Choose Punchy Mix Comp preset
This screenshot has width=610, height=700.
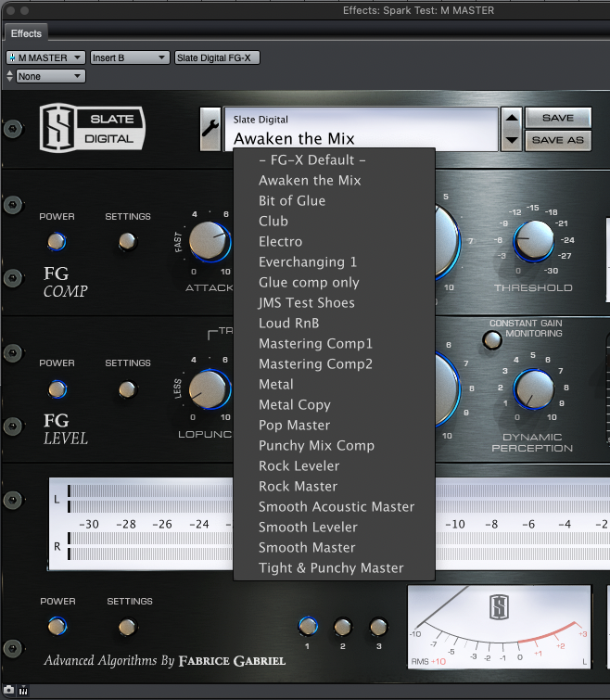pos(334,446)
